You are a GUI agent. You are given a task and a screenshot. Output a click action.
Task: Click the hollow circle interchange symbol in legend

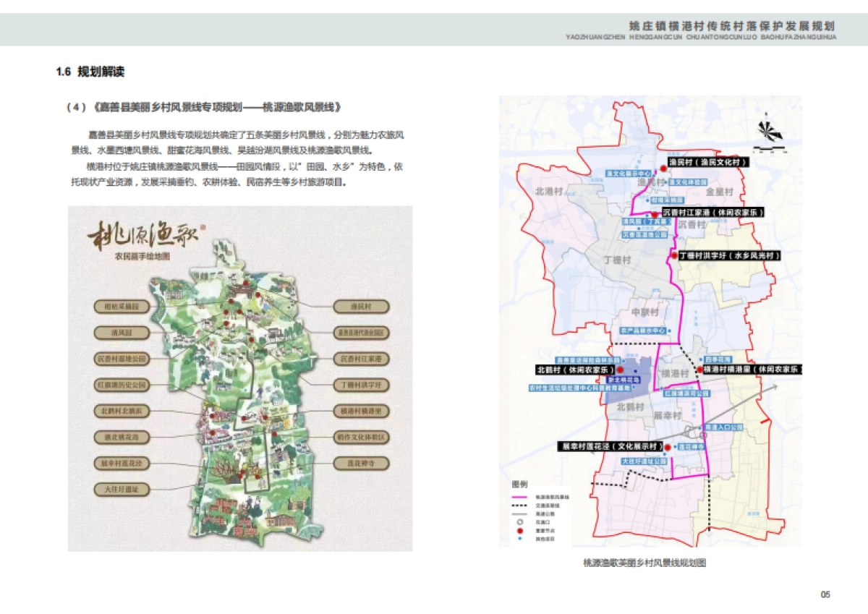coord(519,521)
